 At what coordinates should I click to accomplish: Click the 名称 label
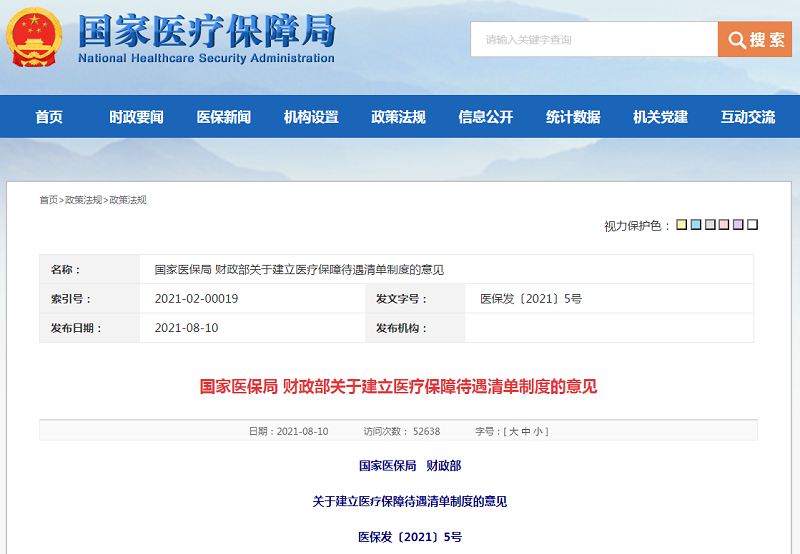tap(66, 269)
